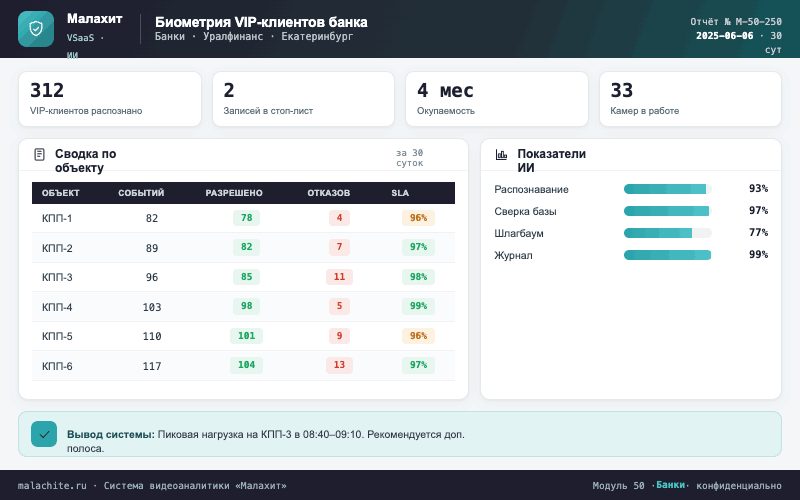This screenshot has width=800, height=500.
Task: Open the Записей в стоп-лист card
Action: (x=303, y=99)
